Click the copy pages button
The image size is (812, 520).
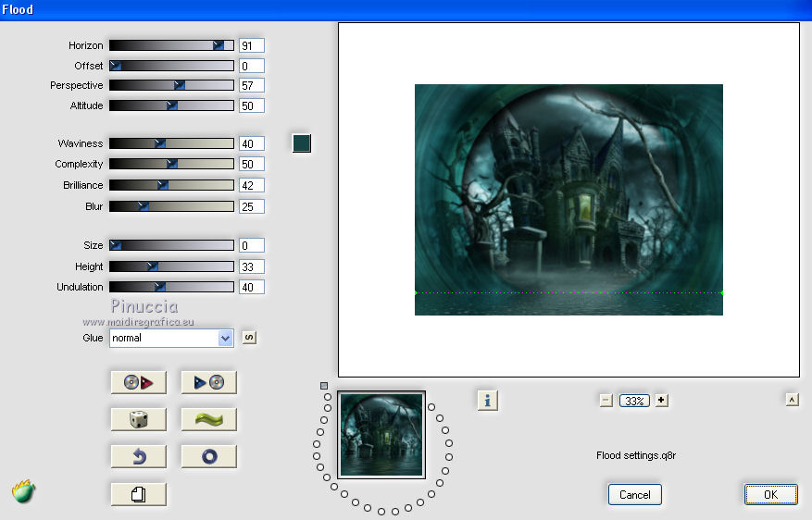point(138,494)
